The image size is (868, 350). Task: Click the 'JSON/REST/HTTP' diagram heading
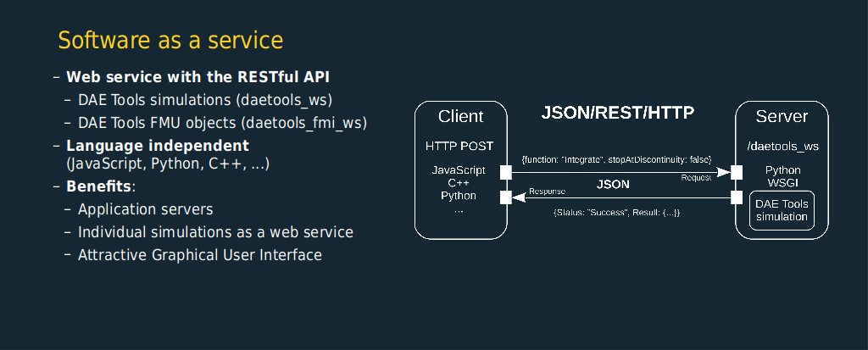pos(617,113)
